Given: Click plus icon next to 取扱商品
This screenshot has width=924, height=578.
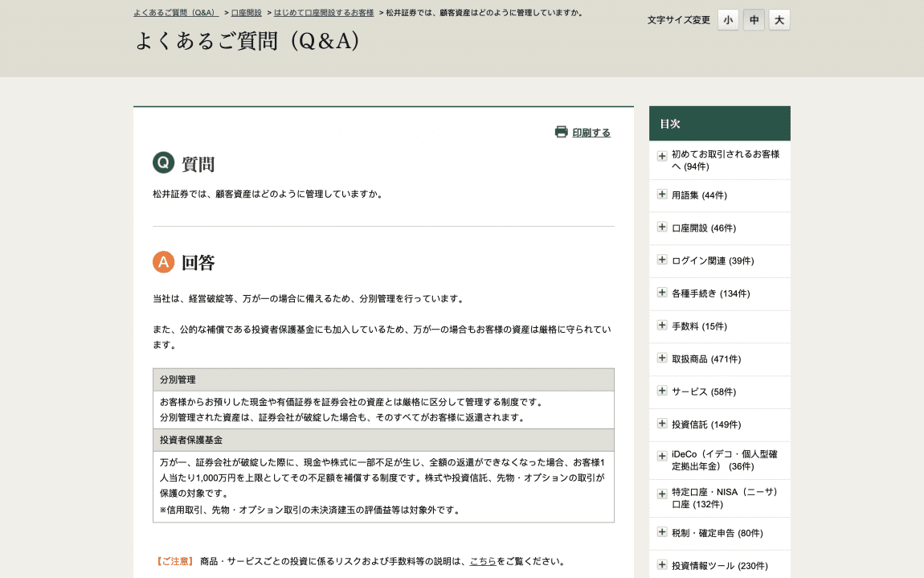Looking at the screenshot, I should click(x=662, y=359).
